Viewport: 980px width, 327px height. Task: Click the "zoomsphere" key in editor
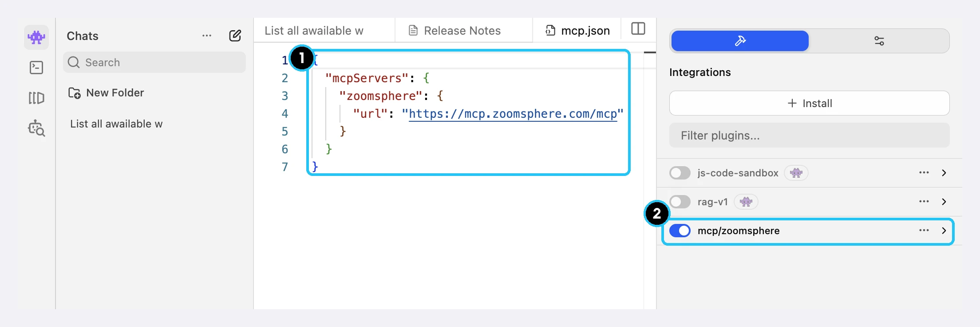coord(381,96)
